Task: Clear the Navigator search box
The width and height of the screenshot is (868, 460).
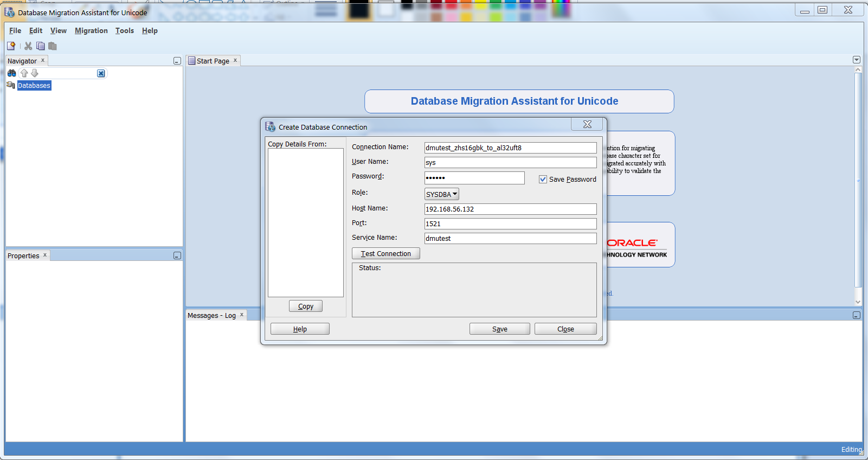Action: point(101,73)
